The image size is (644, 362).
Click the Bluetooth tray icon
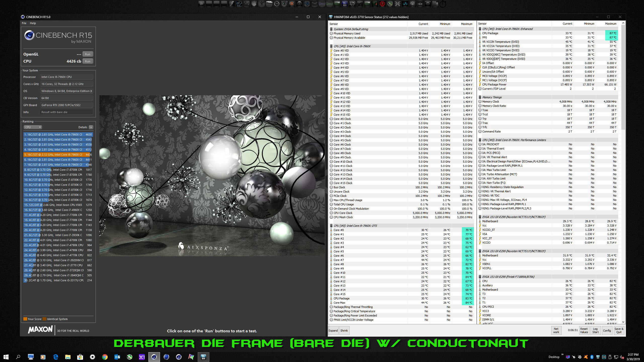(x=592, y=357)
